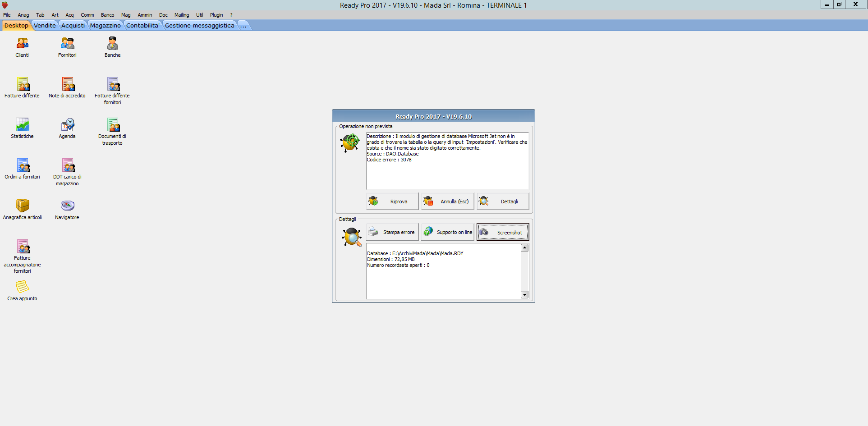Click inside the error description text box
This screenshot has height=426, width=868.
pyautogui.click(x=447, y=161)
